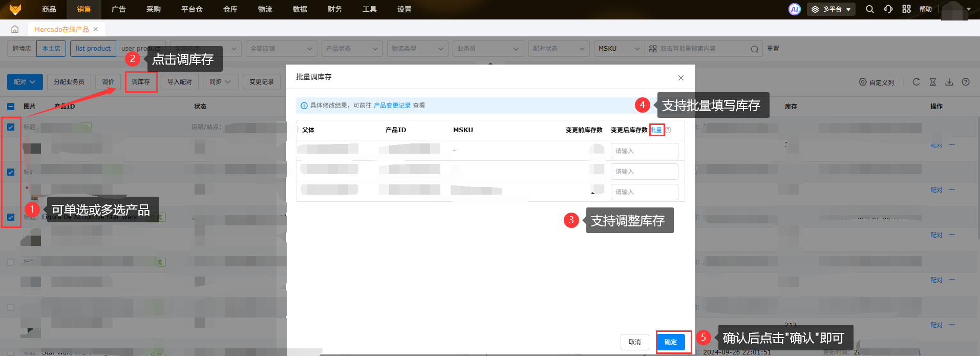
Task: Uncheck the second product row checkbox
Action: (x=11, y=172)
